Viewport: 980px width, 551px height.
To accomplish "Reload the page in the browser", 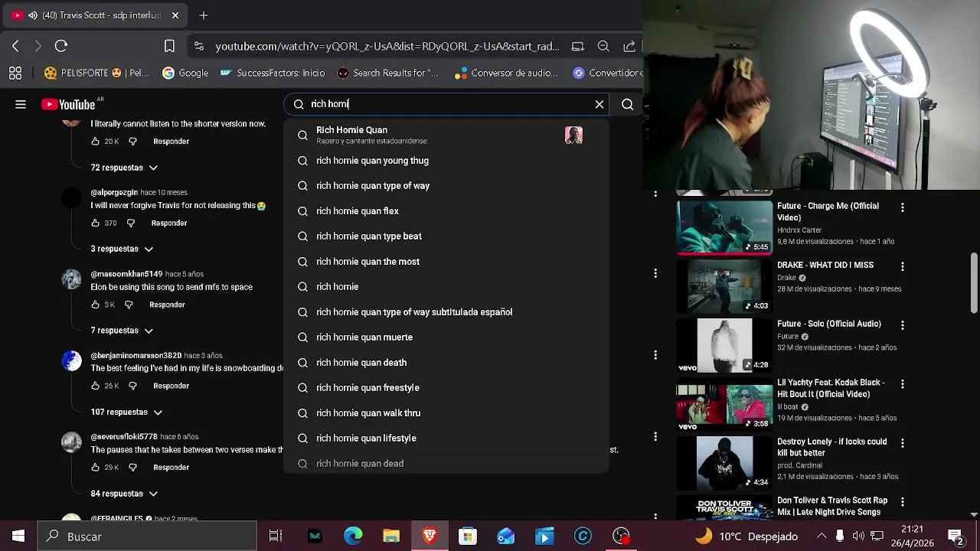I will click(61, 46).
